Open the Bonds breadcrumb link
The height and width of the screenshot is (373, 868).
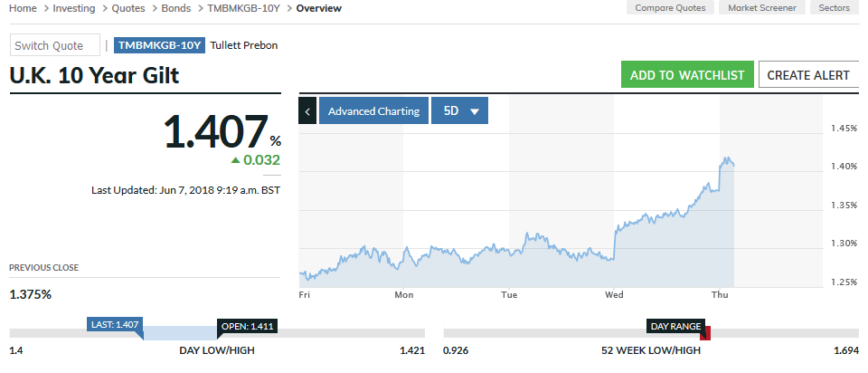point(177,8)
